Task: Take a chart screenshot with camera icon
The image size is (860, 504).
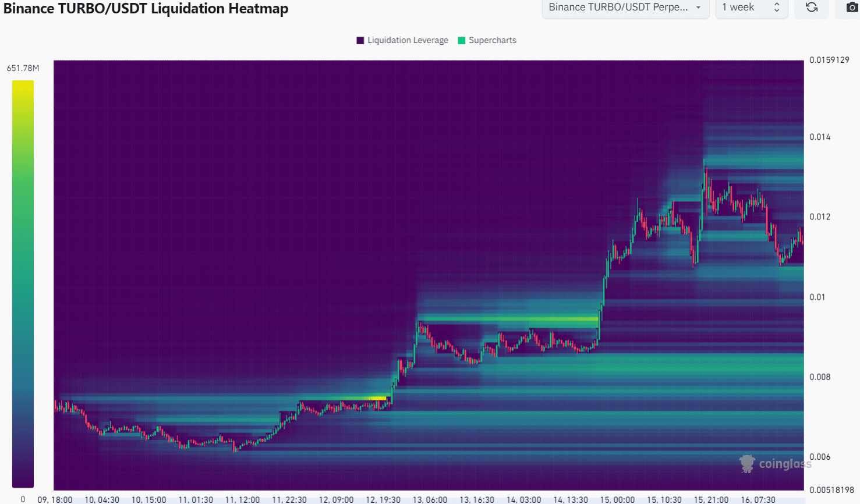Action: (x=851, y=8)
